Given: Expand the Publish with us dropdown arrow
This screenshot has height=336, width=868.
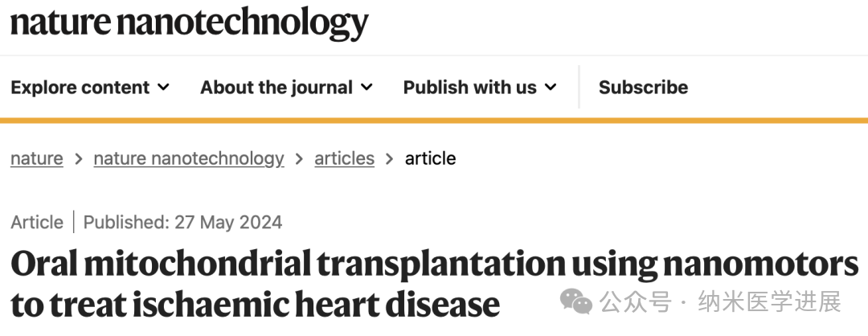Looking at the screenshot, I should tap(551, 87).
